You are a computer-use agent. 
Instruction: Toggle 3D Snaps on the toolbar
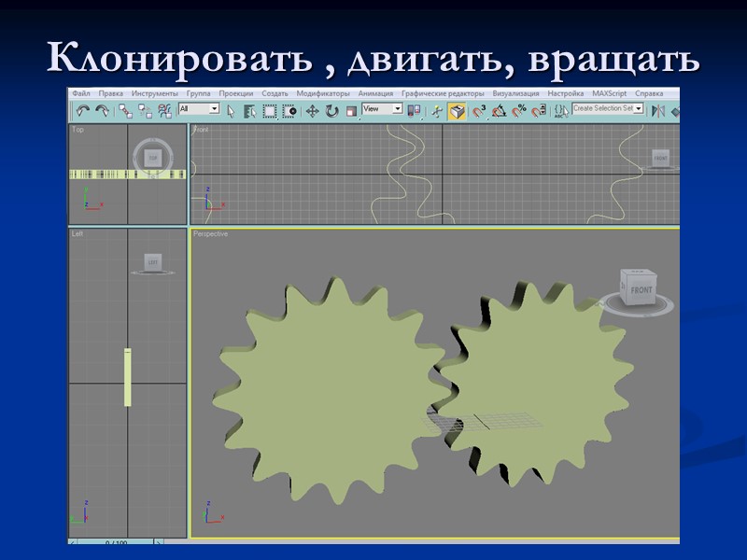[479, 111]
